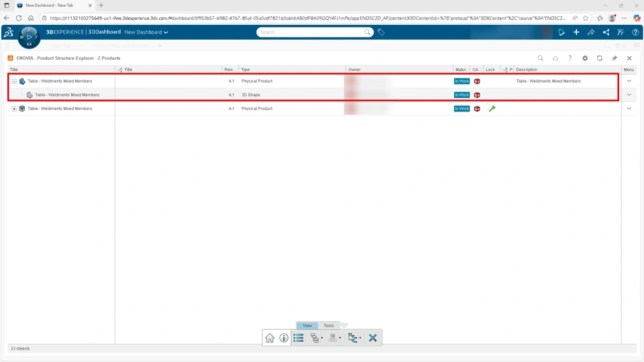Open the widget question mark help
This screenshot has width=644, height=362.
click(x=570, y=58)
